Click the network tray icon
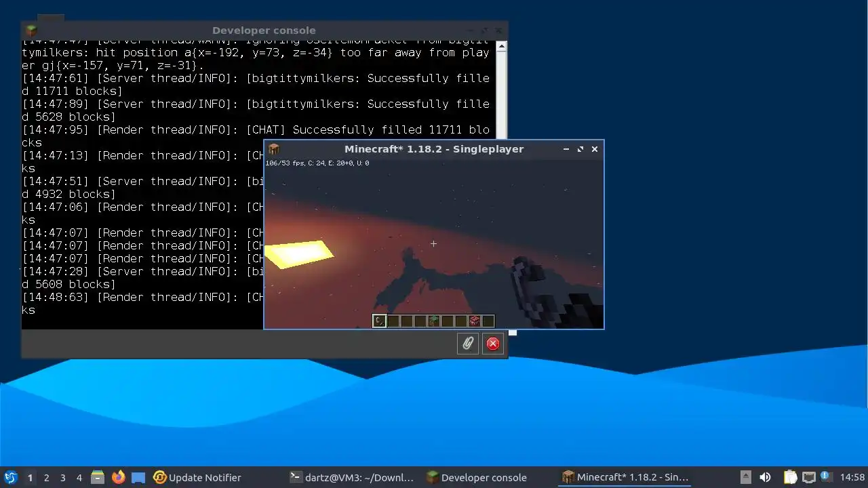Screen dimensions: 868x488 (808, 477)
